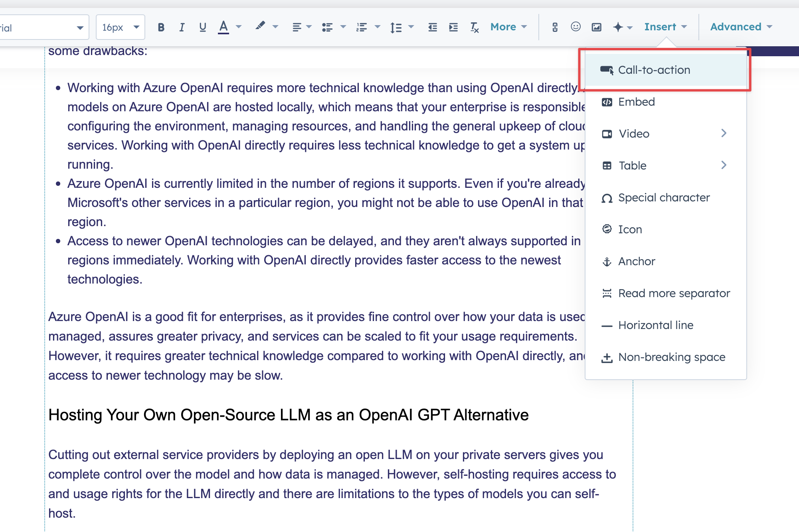Viewport: 799px width, 532px height.
Task: Select Video in the Insert menu
Action: click(x=665, y=134)
